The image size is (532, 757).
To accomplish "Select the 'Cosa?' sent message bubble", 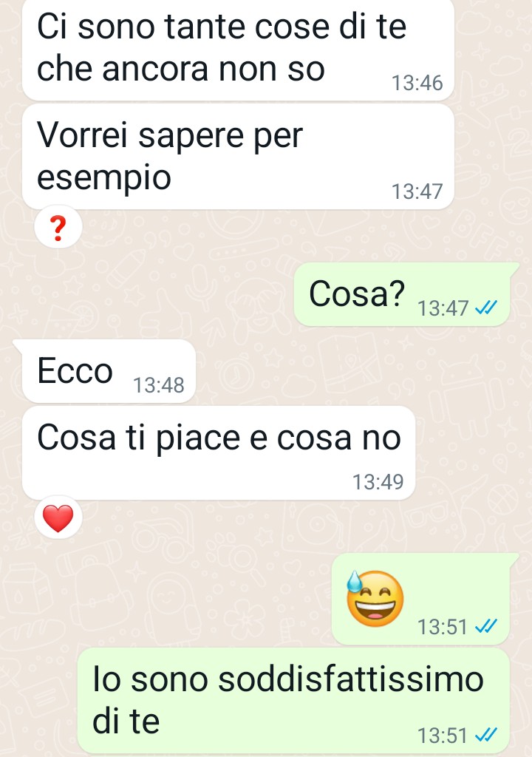I will click(402, 294).
